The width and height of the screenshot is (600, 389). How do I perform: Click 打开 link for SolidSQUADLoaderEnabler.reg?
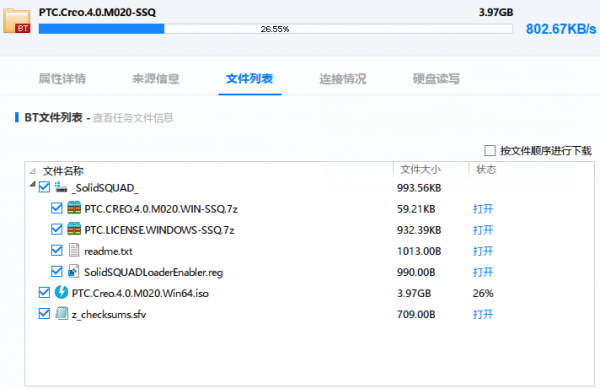click(x=483, y=272)
